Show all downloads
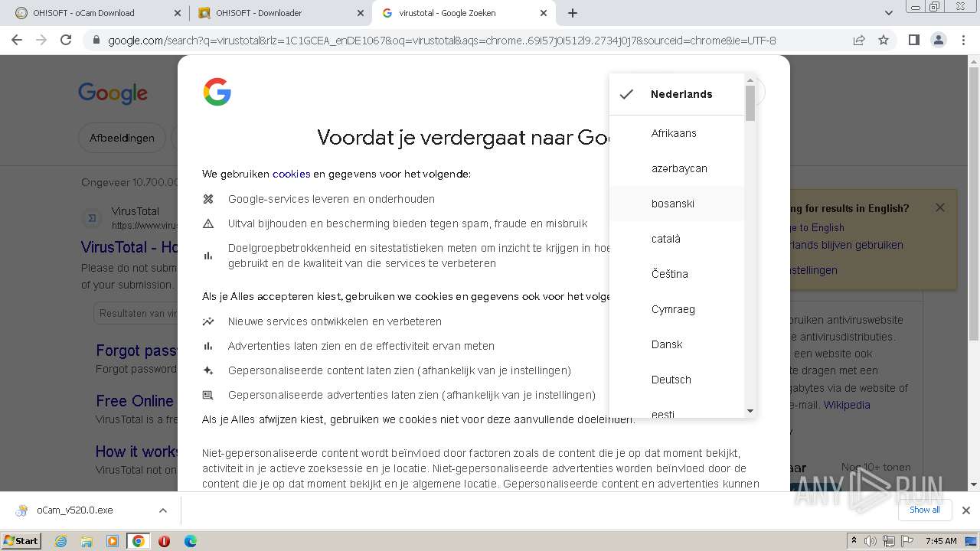Screen dimensions: 980x551 click(x=925, y=510)
